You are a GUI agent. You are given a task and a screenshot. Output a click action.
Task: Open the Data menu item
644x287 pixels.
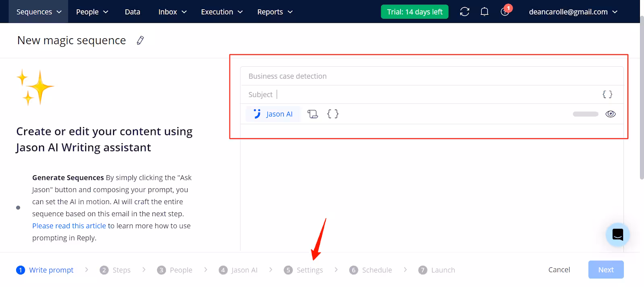tap(132, 12)
